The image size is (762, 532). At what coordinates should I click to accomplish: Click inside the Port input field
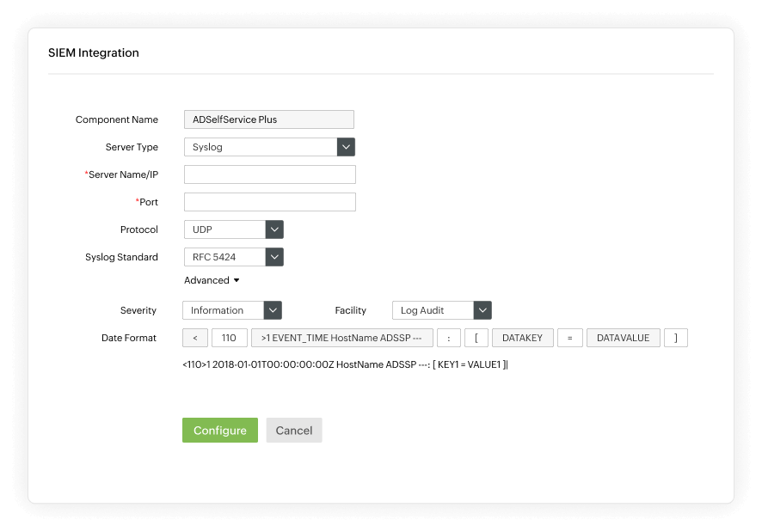[x=269, y=201]
